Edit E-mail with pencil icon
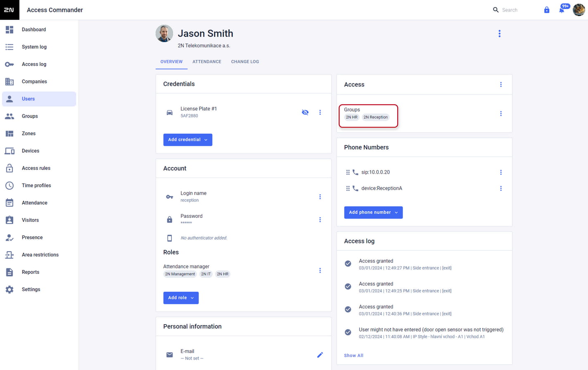The width and height of the screenshot is (588, 370). pyautogui.click(x=320, y=355)
